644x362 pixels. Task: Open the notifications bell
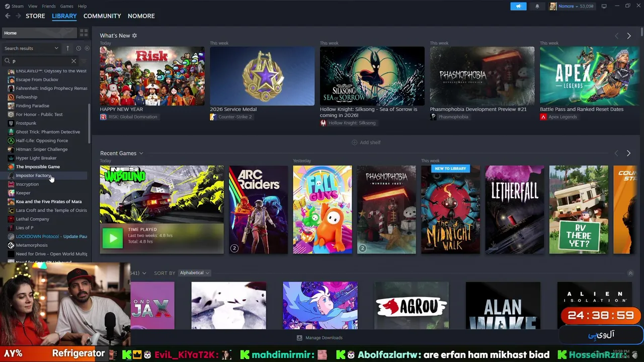[x=537, y=6]
